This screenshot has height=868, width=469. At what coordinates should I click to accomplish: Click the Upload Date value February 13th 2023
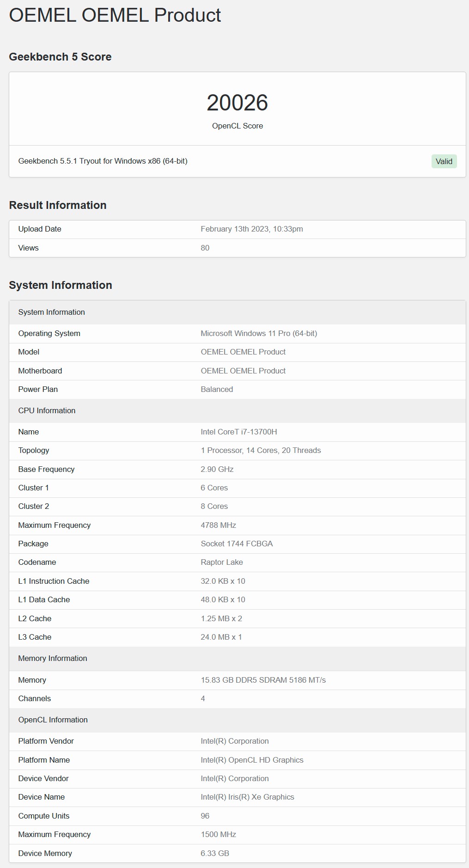[252, 229]
